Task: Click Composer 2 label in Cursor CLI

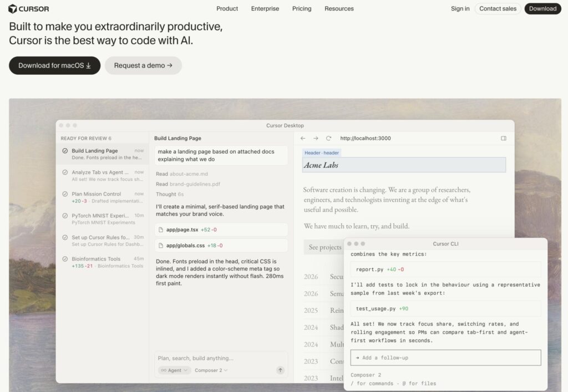Action: (366, 375)
